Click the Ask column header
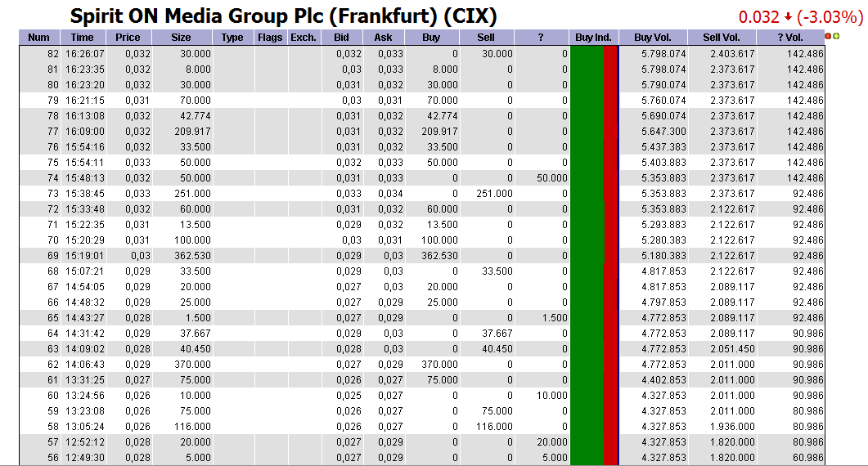This screenshot has width=868, height=466. click(x=383, y=38)
